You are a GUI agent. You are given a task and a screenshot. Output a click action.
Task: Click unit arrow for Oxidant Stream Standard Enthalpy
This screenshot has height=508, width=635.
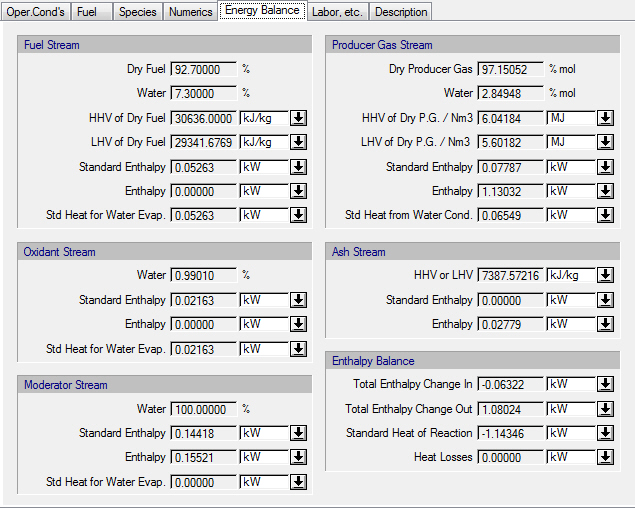click(298, 300)
